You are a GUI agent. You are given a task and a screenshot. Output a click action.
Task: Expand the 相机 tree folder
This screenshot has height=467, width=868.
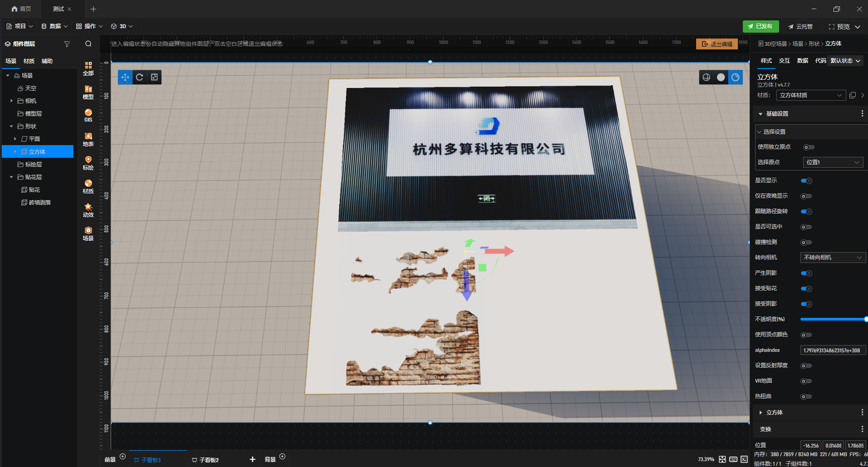pos(11,101)
